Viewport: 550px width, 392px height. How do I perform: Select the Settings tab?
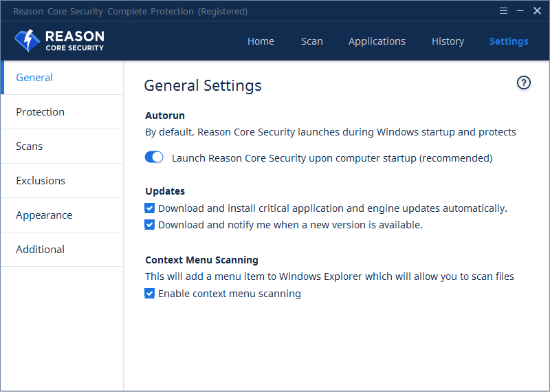tap(509, 41)
